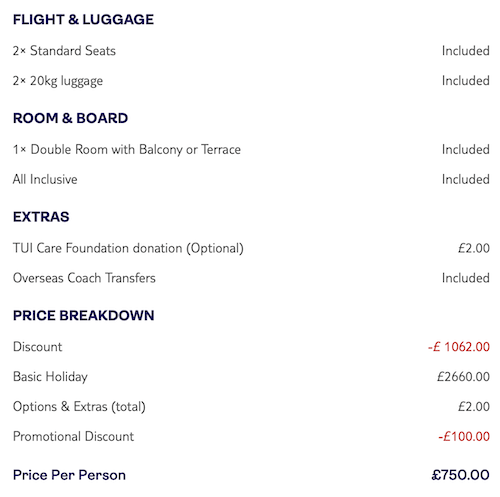
Task: Click Included next to Standard Seats
Action: (466, 51)
